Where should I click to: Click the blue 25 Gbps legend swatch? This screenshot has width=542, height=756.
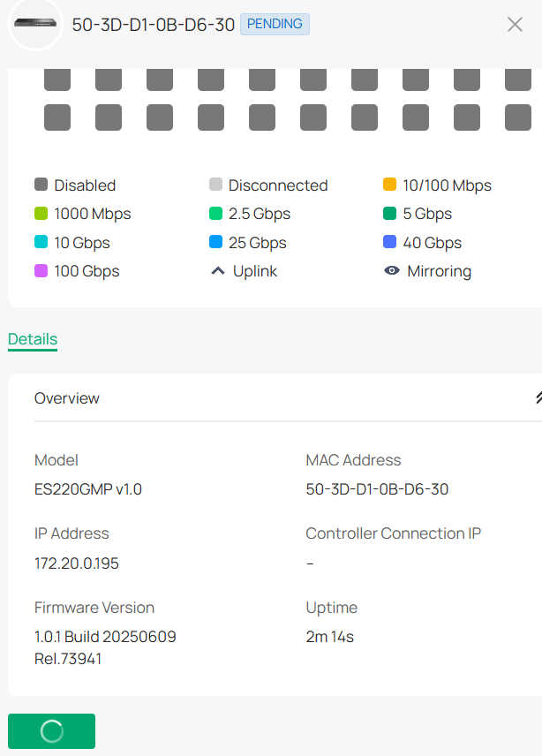[215, 243]
